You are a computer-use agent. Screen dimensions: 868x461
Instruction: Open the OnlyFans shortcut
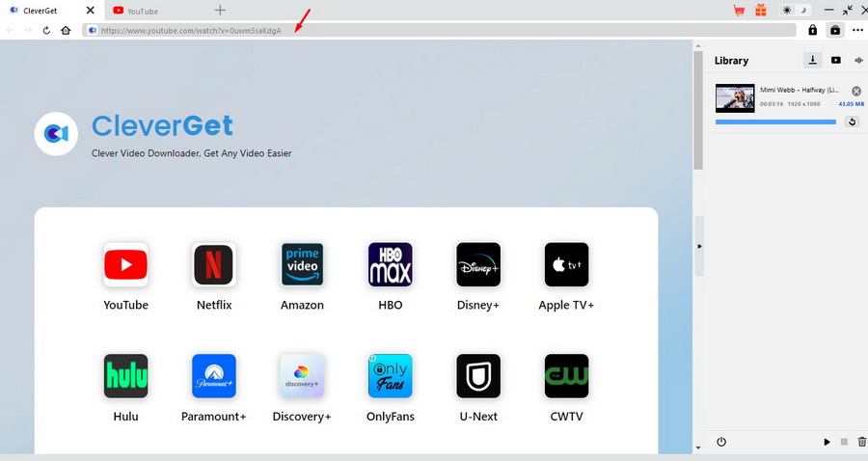click(391, 376)
